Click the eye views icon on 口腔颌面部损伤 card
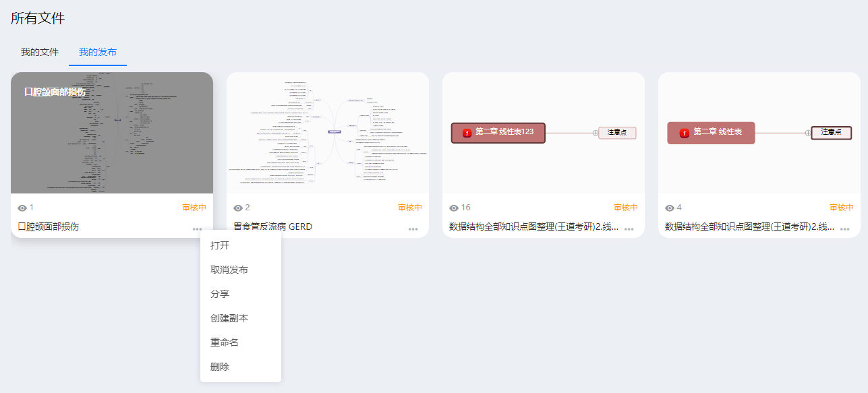Viewport: 868px width, 393px height. pos(22,208)
